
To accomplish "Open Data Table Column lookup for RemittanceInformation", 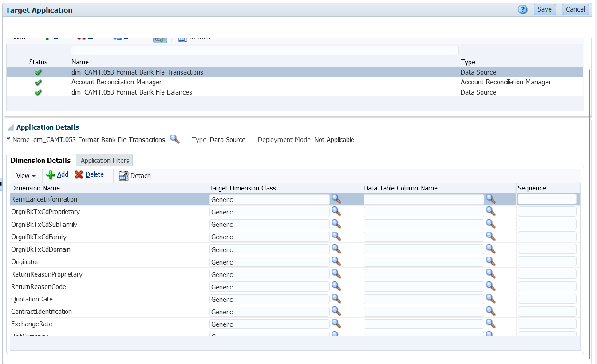I will pyautogui.click(x=490, y=199).
